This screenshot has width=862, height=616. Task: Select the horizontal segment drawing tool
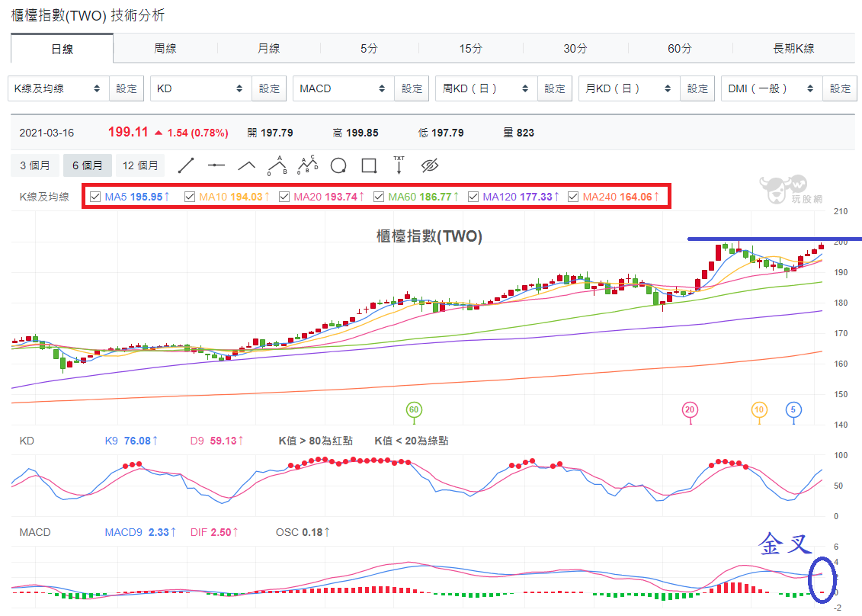point(216,165)
